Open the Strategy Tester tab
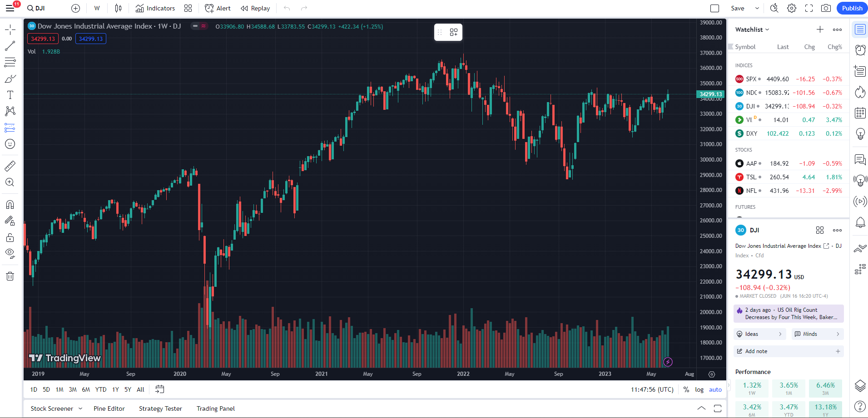Viewport: 868px width, 418px height. tap(160, 408)
